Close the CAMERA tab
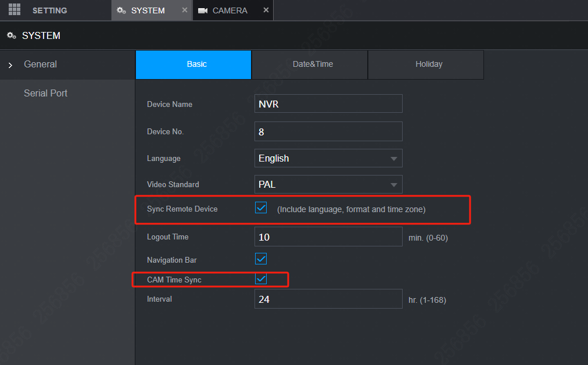The image size is (588, 365). 266,10
